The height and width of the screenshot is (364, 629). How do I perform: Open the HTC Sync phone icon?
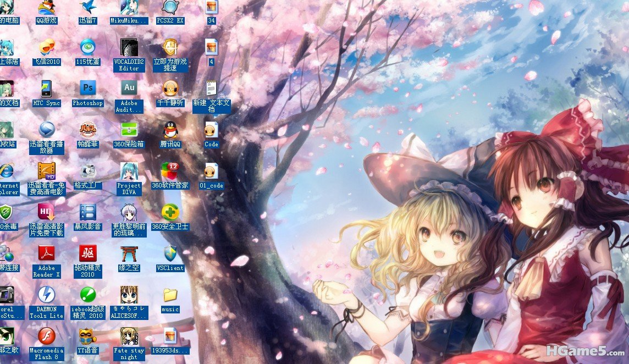pos(47,89)
